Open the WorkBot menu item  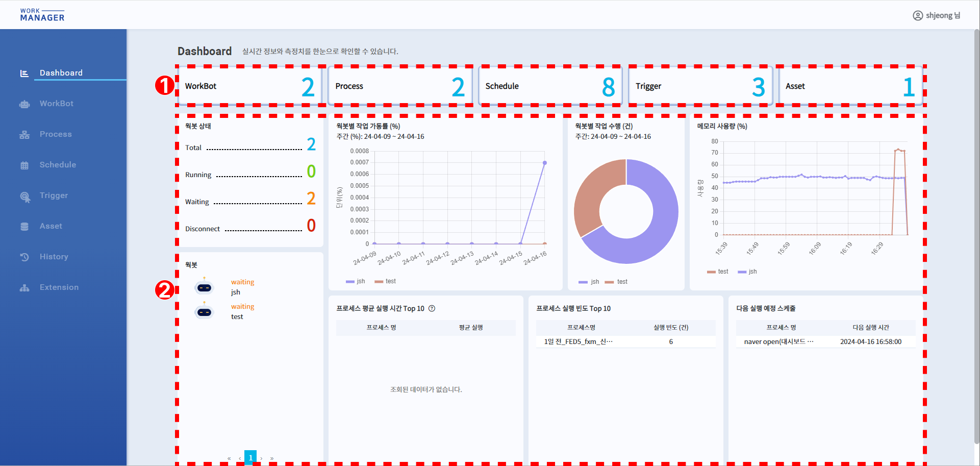pyautogui.click(x=57, y=104)
